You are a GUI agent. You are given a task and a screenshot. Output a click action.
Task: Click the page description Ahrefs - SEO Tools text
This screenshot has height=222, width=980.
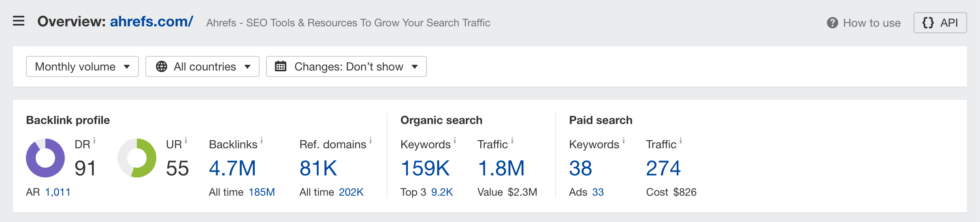click(348, 23)
